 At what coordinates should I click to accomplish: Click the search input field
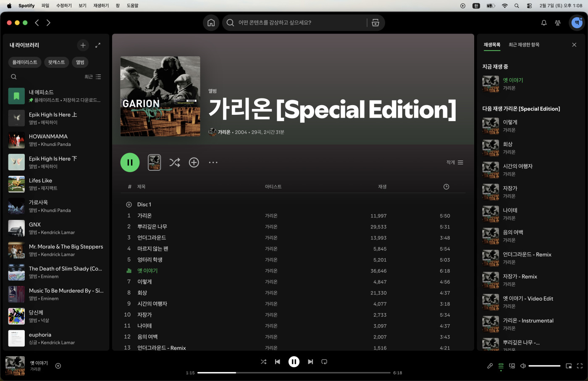[x=298, y=23]
